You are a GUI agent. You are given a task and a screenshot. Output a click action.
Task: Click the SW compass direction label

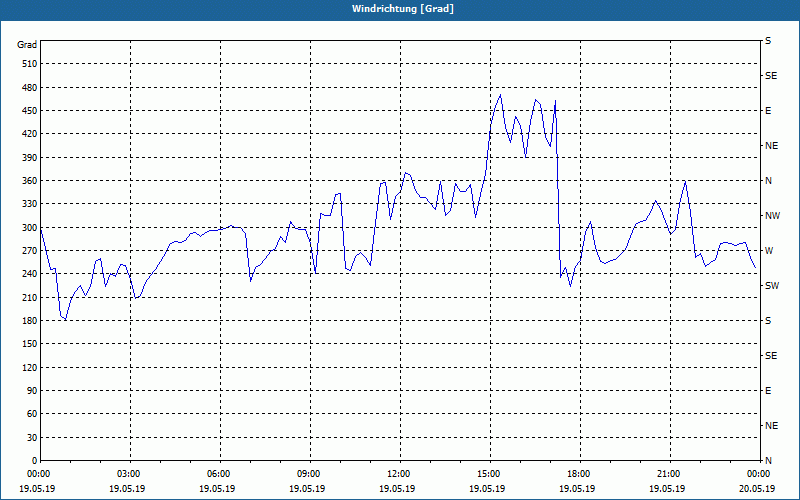[772, 286]
